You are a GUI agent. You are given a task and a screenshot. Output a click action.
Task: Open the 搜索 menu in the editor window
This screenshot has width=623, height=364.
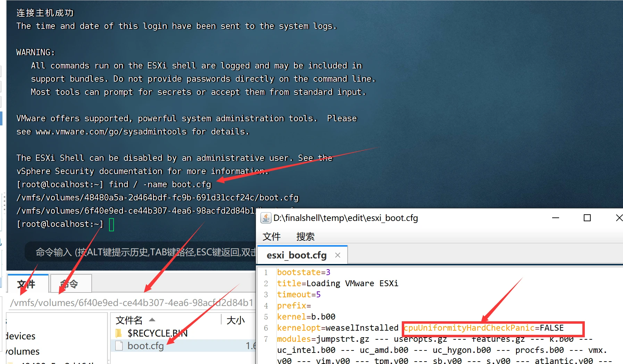305,237
